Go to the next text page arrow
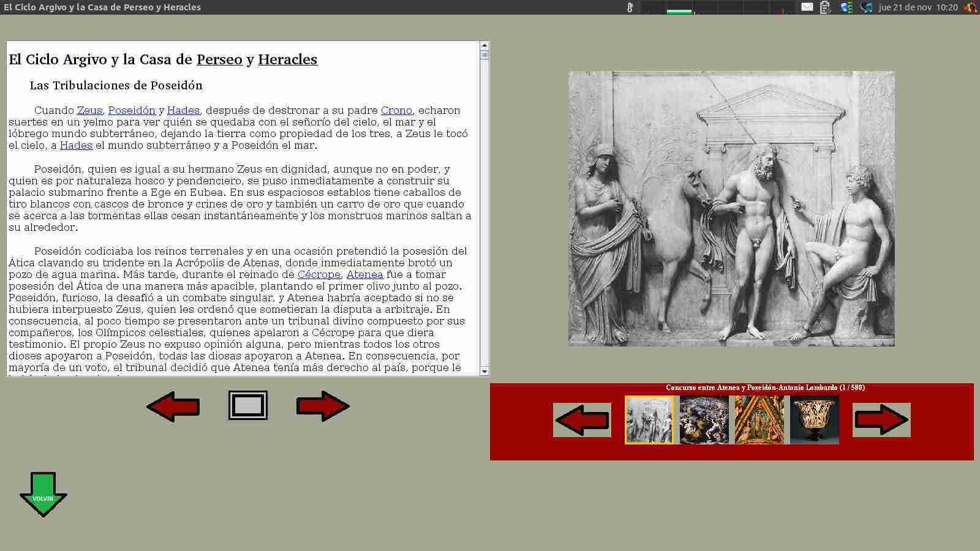This screenshot has width=980, height=551. click(323, 406)
